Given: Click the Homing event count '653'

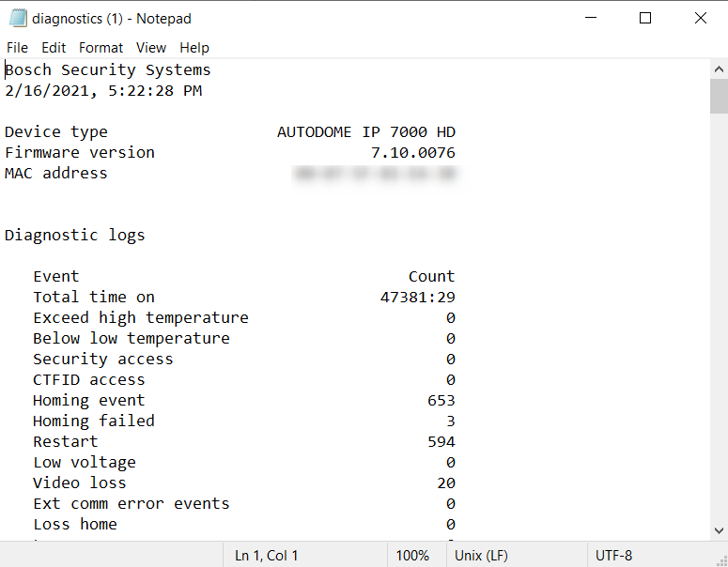Looking at the screenshot, I should (x=441, y=401).
